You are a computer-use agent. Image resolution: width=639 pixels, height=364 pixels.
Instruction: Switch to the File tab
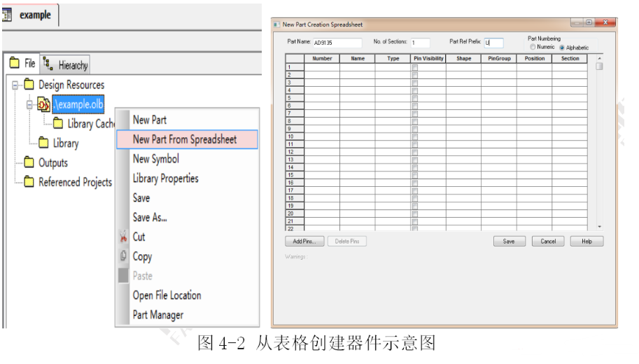click(23, 63)
